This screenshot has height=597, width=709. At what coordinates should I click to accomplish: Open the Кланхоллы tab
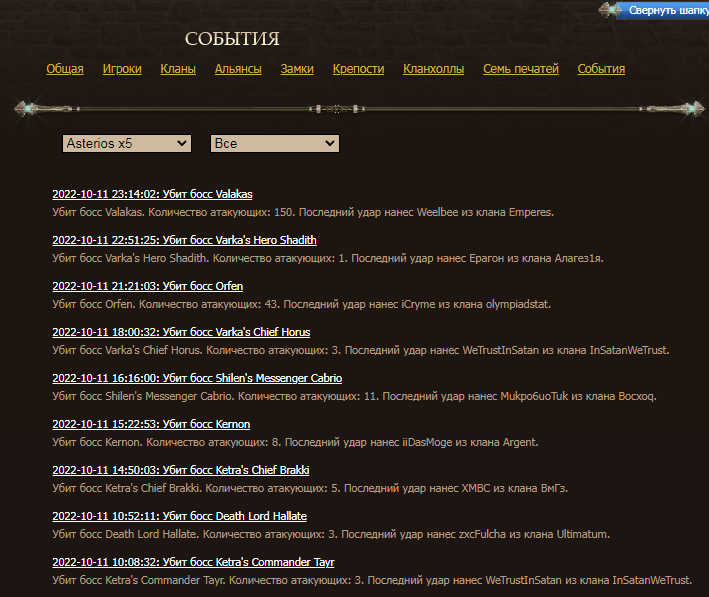coord(433,69)
